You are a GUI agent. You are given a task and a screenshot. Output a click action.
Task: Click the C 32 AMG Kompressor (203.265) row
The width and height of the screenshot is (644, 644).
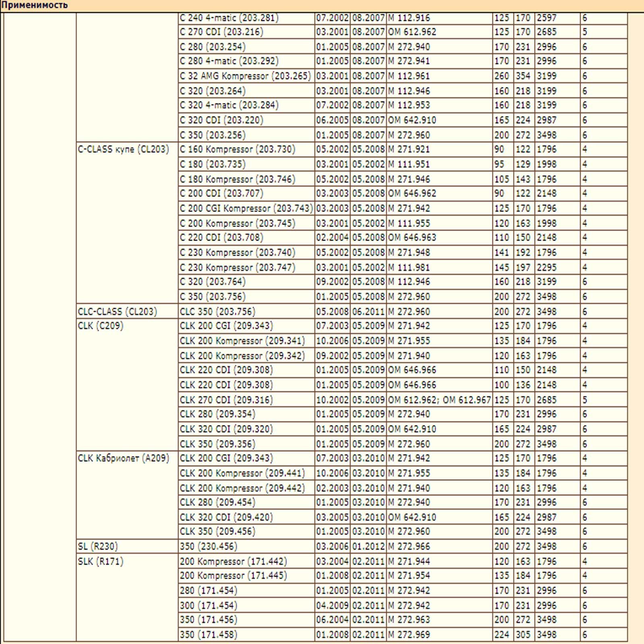(x=245, y=76)
